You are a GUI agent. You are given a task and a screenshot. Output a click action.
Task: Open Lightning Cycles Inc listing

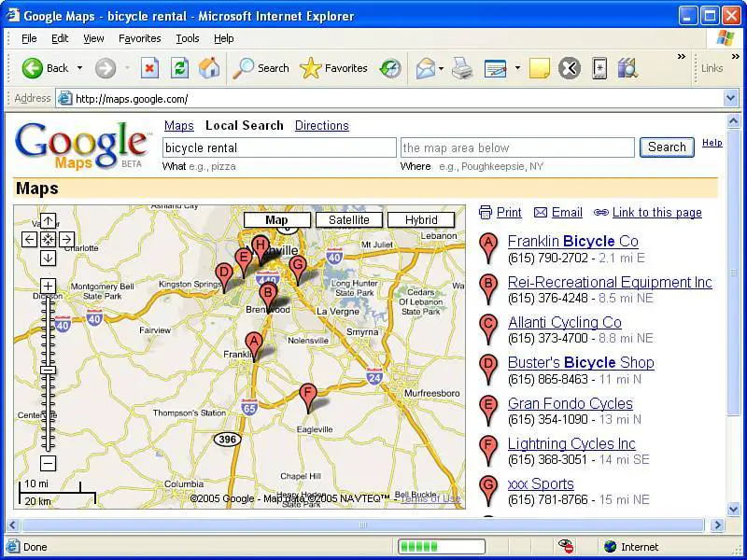pos(571,444)
